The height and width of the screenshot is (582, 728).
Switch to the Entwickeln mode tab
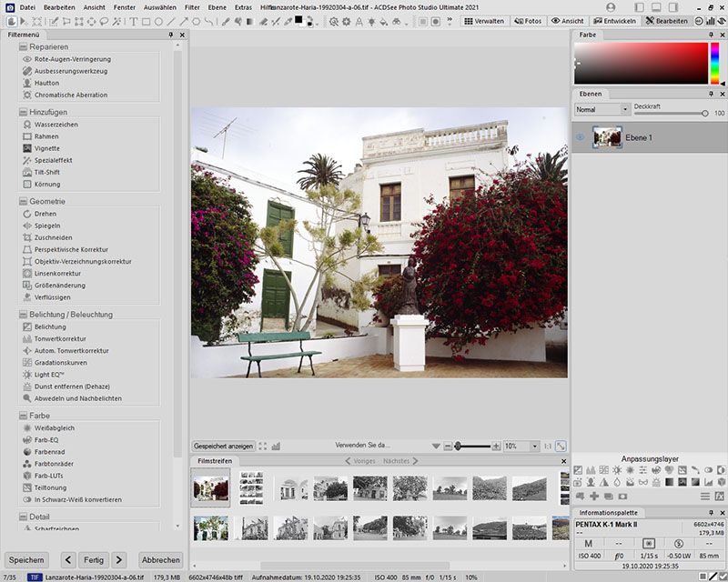(615, 20)
